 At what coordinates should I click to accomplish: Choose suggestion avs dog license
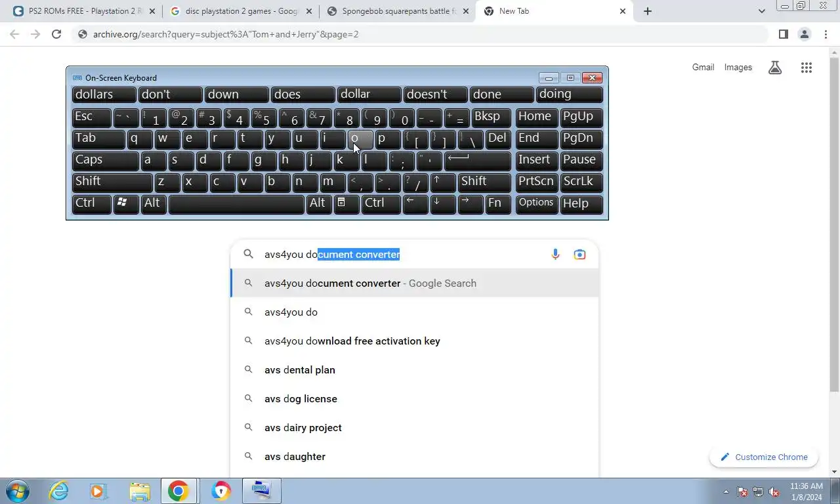[415, 398]
